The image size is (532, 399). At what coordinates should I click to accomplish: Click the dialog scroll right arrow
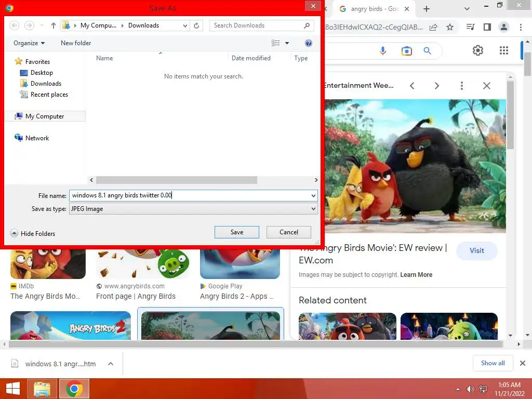point(316,180)
